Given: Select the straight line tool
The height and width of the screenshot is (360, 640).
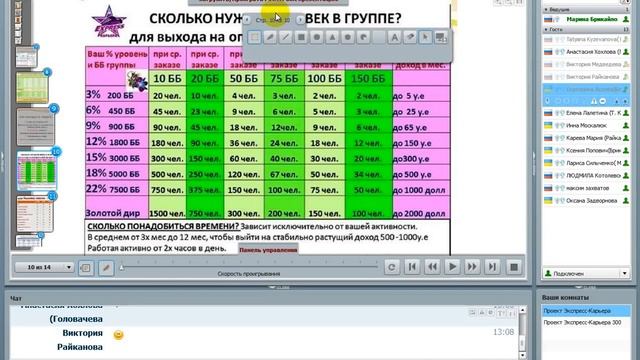Looking at the screenshot, I should click(x=285, y=38).
